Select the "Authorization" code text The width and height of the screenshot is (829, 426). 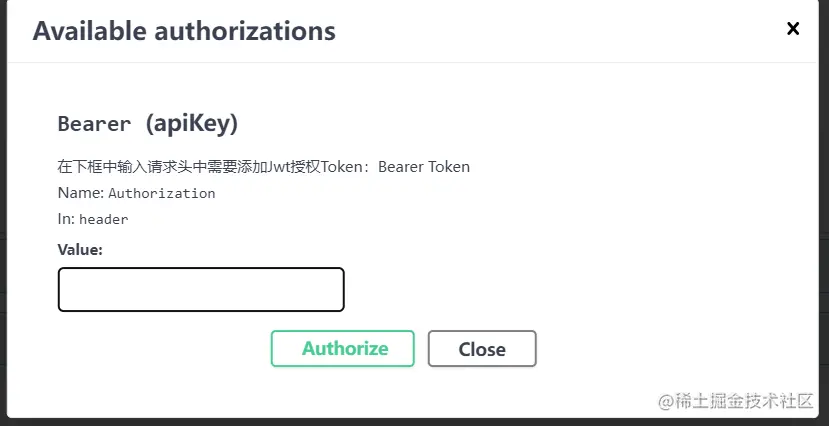[161, 193]
